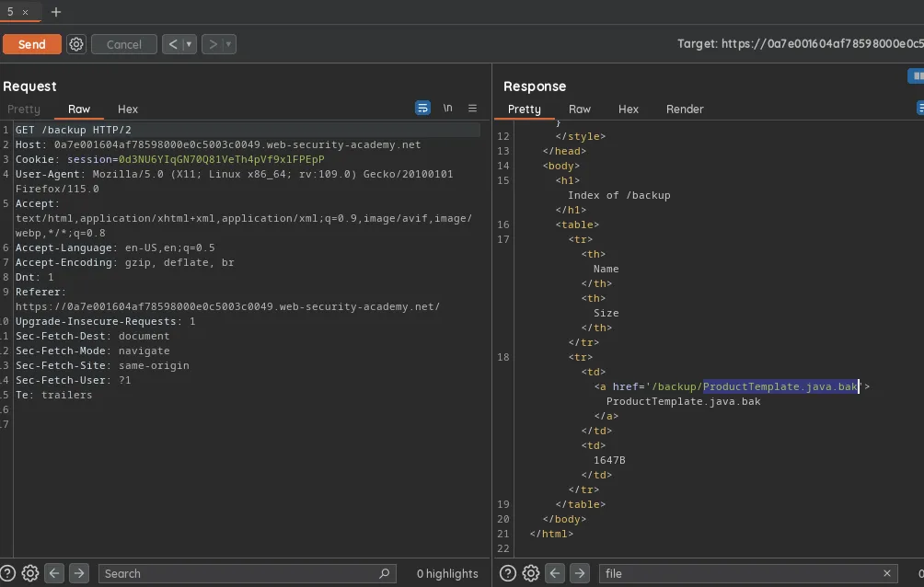
Task: Click 'Index of /backup' heading text
Action: 618,195
